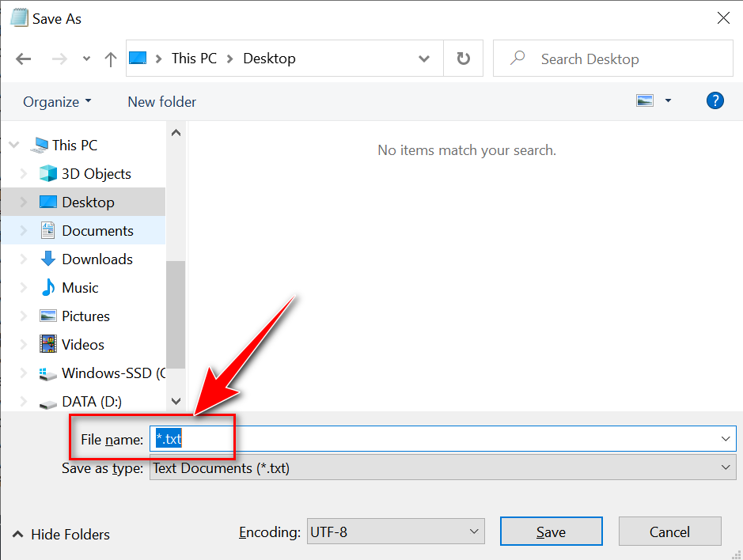Expand the Pictures folder chevron
Image resolution: width=743 pixels, height=560 pixels.
23,316
